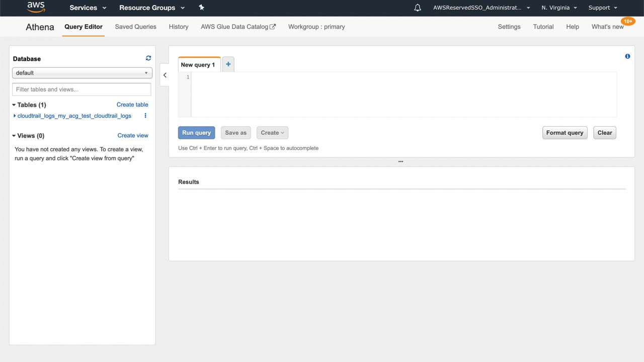The image size is (644, 362).
Task: Refresh the database list
Action: [148, 58]
